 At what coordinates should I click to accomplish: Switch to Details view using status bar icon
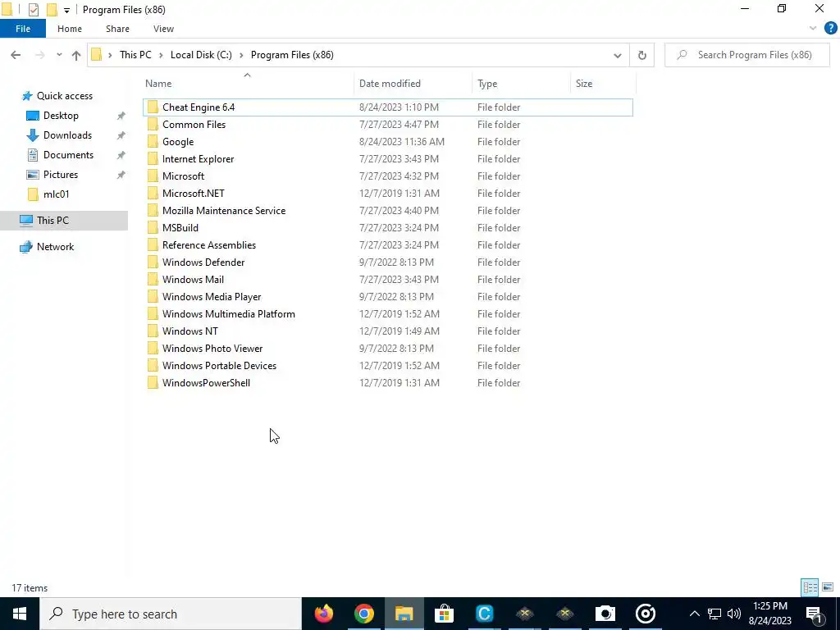click(810, 587)
